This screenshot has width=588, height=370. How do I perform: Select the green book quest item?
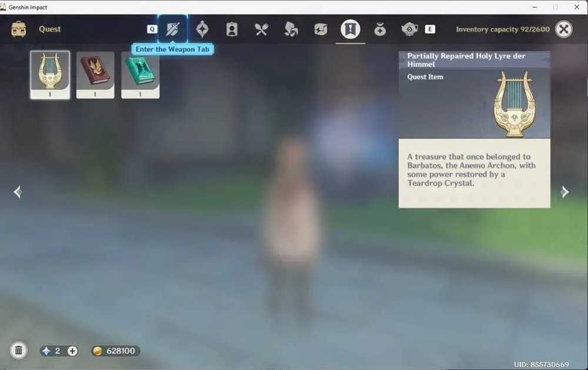141,75
